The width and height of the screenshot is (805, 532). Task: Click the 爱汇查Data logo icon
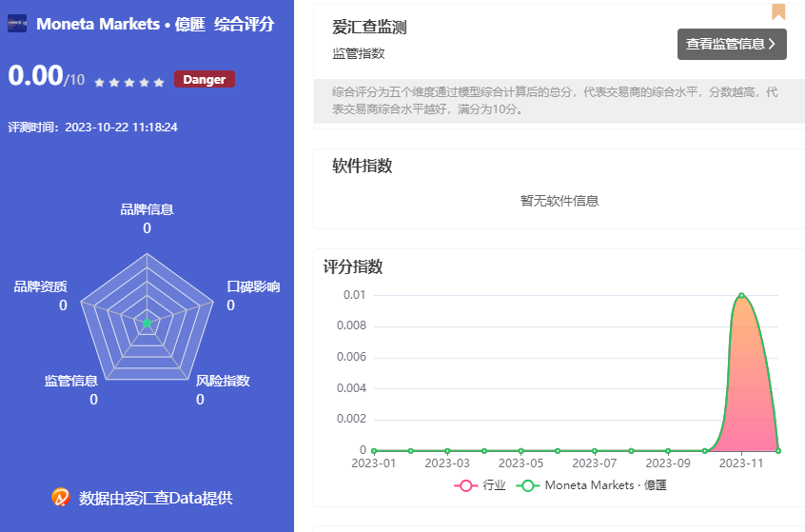61,497
